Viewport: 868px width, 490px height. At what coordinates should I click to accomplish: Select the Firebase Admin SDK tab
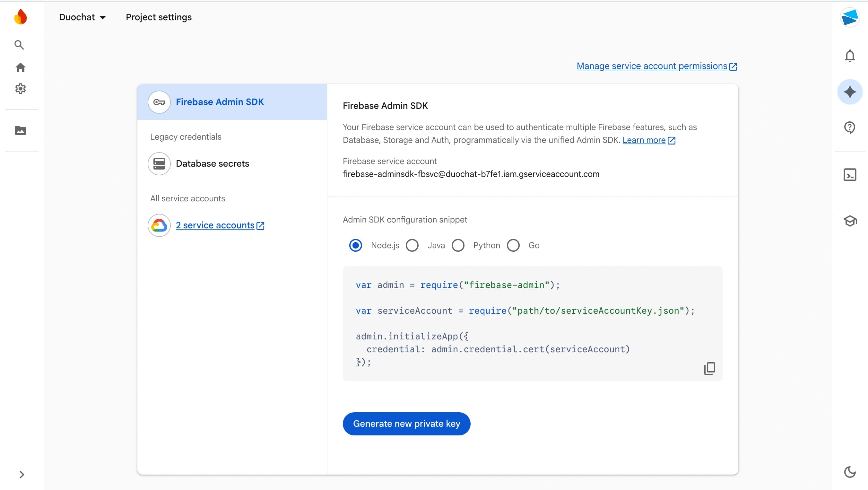(232, 102)
